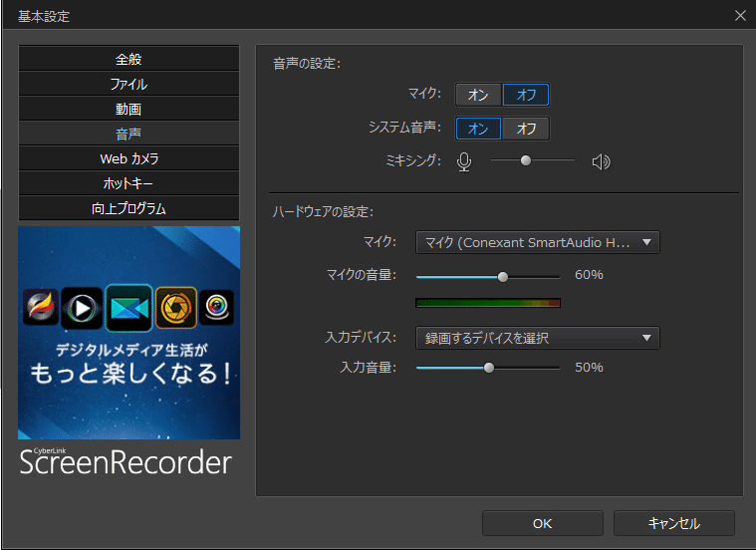Open the Web カメラ settings section
Screen dimensions: 756x550
(128, 158)
